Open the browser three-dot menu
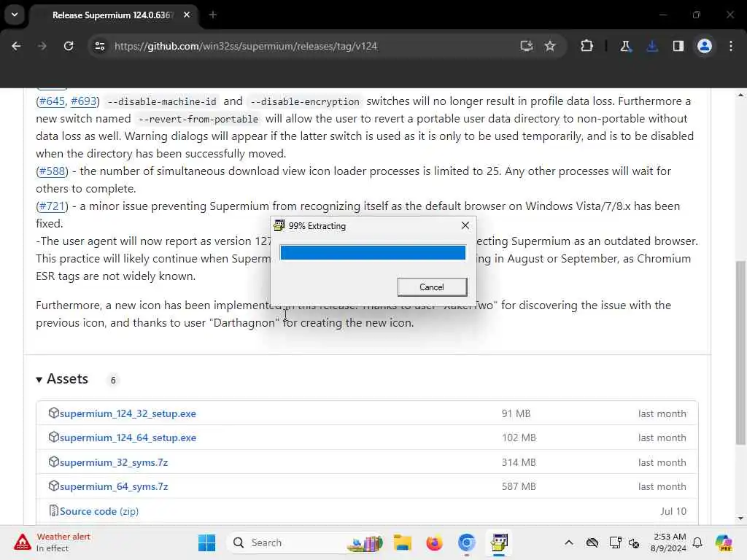 pyautogui.click(x=731, y=46)
